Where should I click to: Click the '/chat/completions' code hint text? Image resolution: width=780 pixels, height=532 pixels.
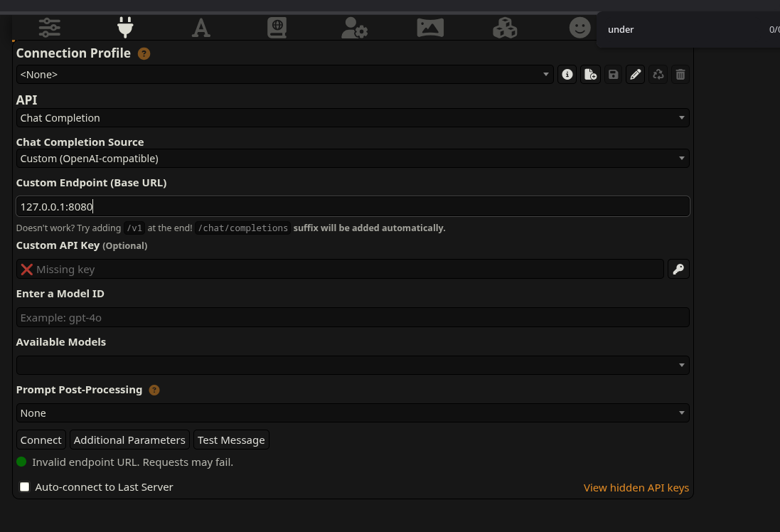242,228
